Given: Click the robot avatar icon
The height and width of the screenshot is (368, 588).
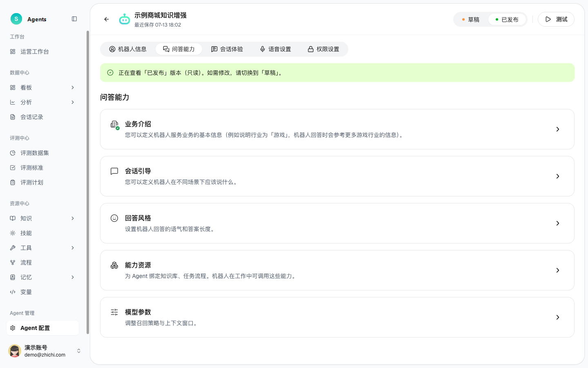Looking at the screenshot, I should coord(124,19).
